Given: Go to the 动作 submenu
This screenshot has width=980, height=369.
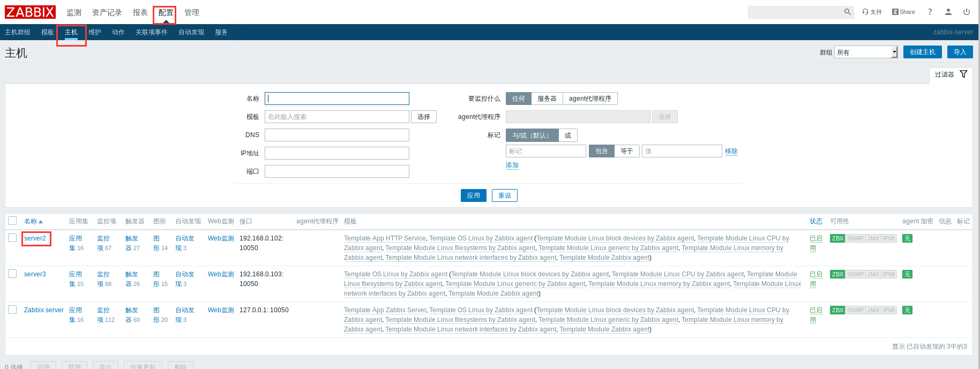Looking at the screenshot, I should (118, 32).
